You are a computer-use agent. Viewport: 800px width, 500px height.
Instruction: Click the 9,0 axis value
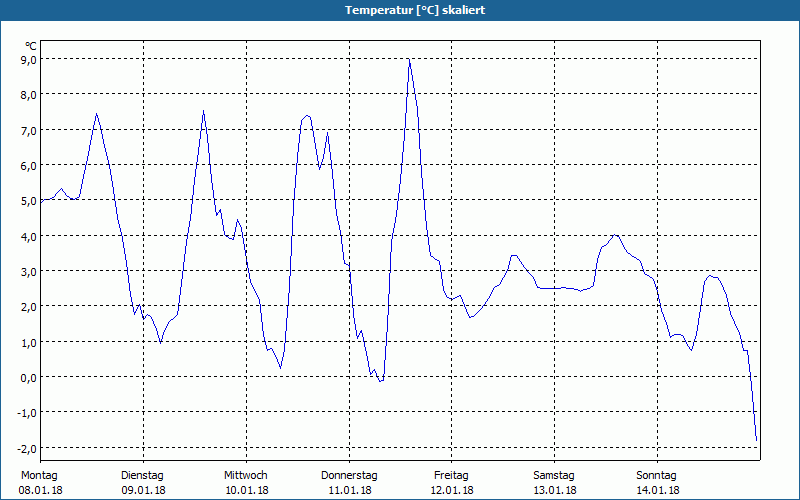click(x=29, y=60)
